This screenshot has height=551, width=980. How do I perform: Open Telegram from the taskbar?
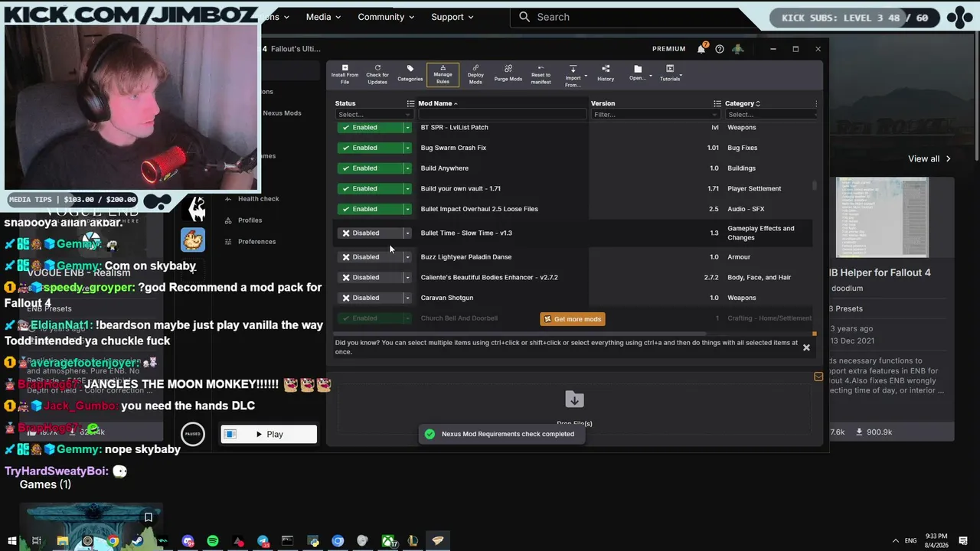[x=263, y=541]
